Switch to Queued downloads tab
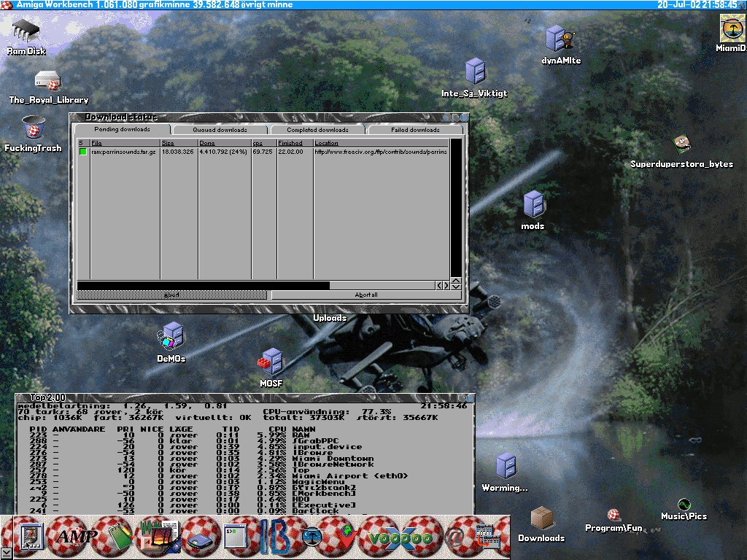Viewport: 747px width, 560px height. point(220,130)
